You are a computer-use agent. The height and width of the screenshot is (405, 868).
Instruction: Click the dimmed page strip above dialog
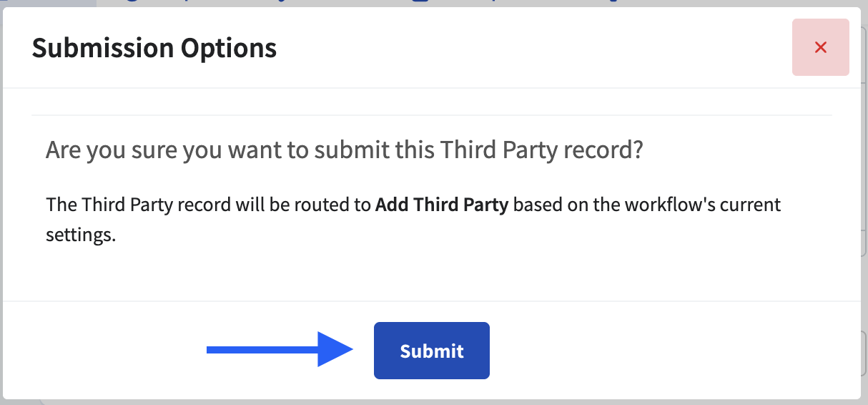click(429, 3)
